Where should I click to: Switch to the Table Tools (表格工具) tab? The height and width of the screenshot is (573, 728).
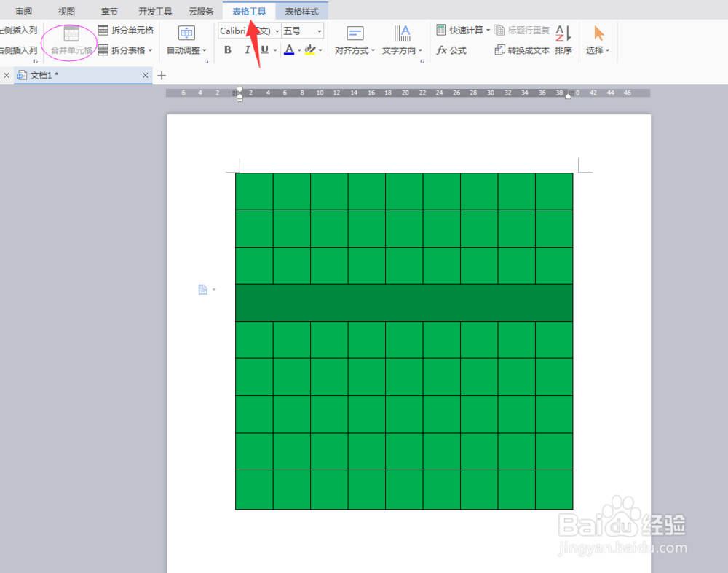249,11
